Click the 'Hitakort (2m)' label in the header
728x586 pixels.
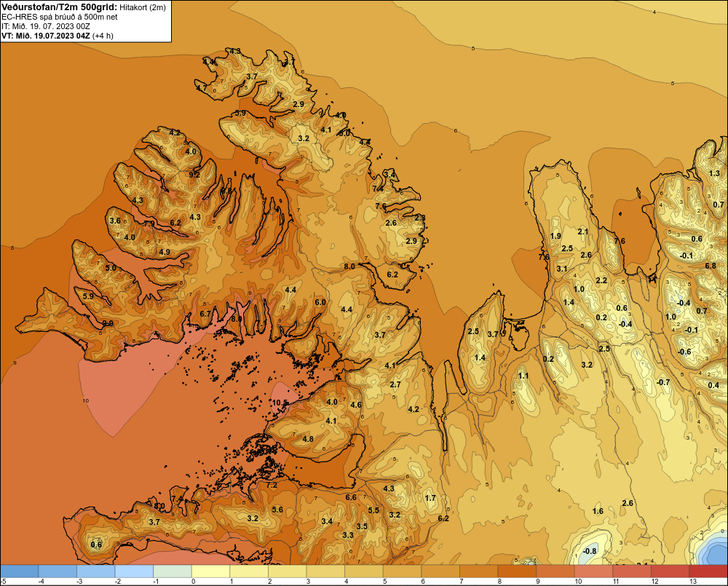[143, 7]
